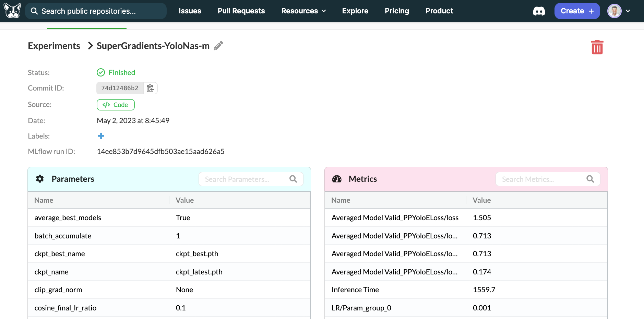Click the breadcrumb chevron separator
Image resolution: width=644 pixels, height=319 pixels.
[91, 46]
